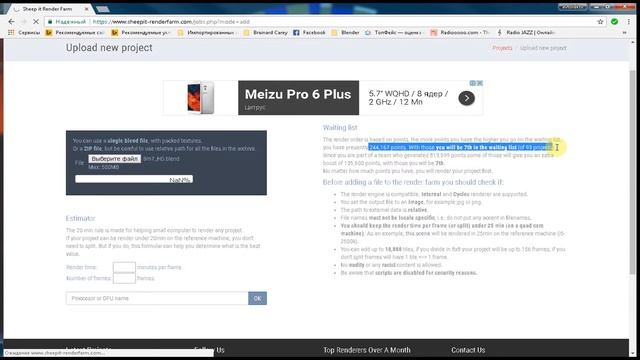Open the Radio JAZZ bookmark
Screen dimensions: 640x360
click(526, 32)
